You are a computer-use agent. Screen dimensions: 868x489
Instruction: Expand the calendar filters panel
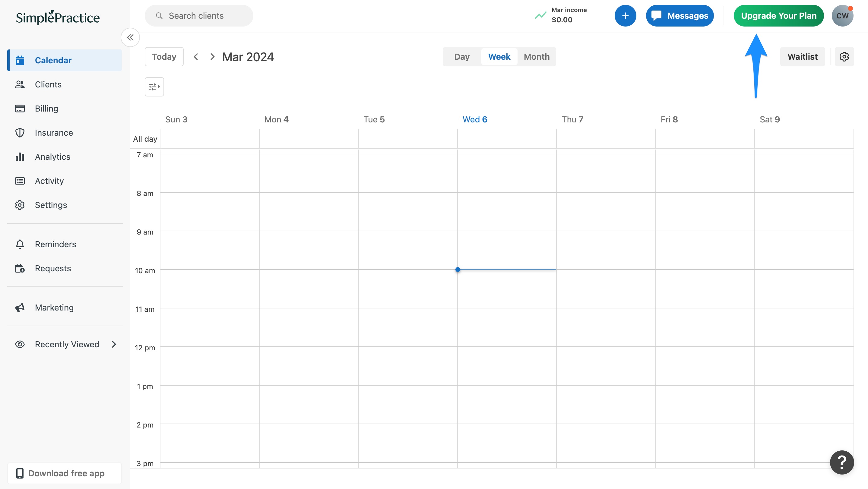pos(154,87)
